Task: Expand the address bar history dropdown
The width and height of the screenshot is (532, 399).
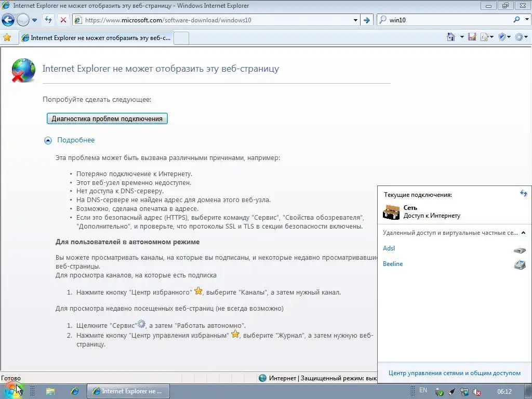Action: coord(355,20)
